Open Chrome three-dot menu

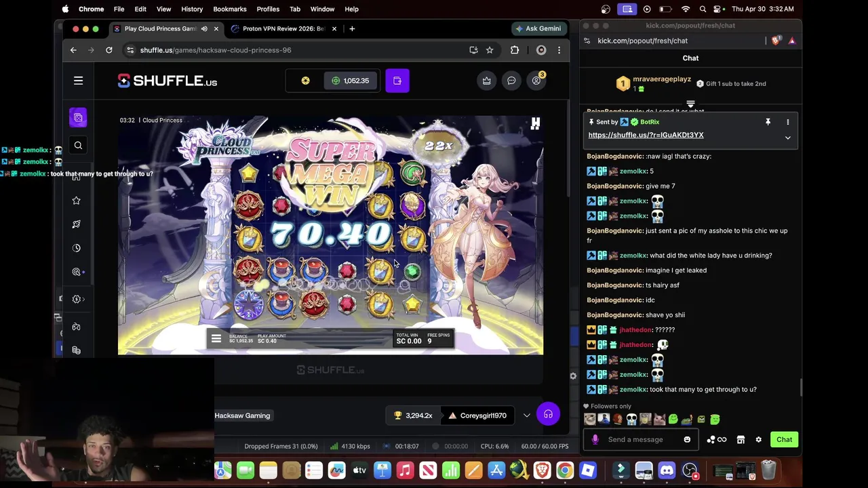click(x=559, y=50)
